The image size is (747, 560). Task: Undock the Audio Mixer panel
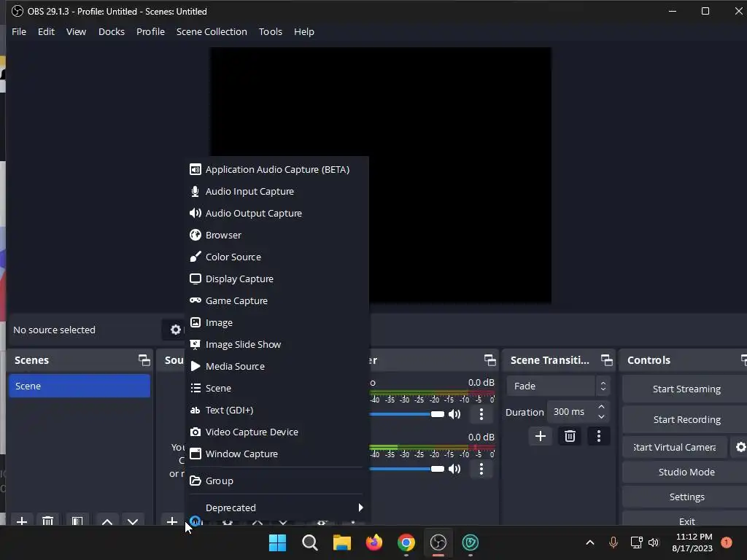489,360
